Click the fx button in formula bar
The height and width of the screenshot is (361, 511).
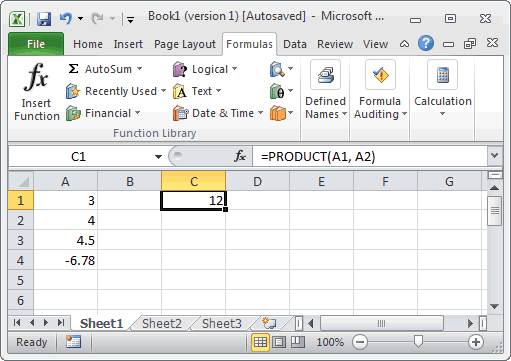(x=240, y=156)
